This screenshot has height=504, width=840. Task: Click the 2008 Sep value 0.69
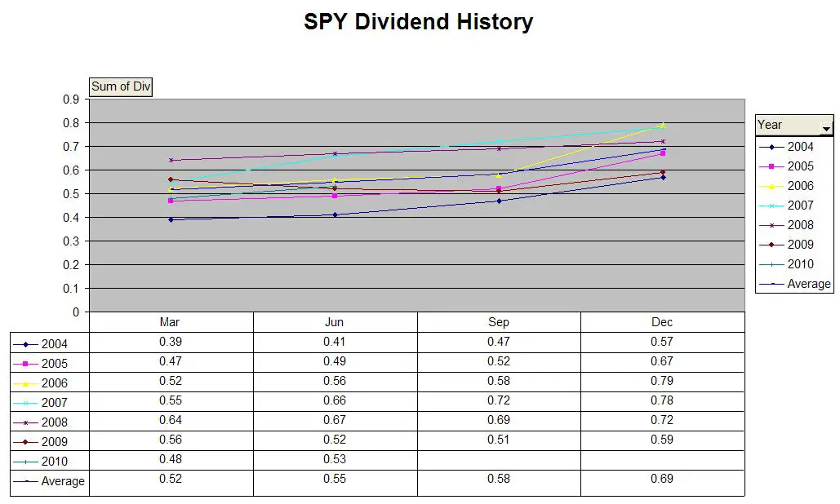pos(499,420)
